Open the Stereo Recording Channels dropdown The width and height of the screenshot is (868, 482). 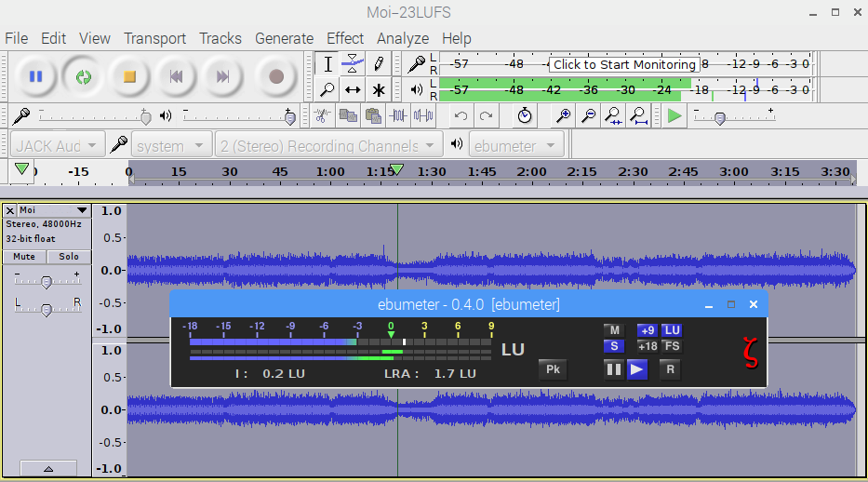point(328,145)
